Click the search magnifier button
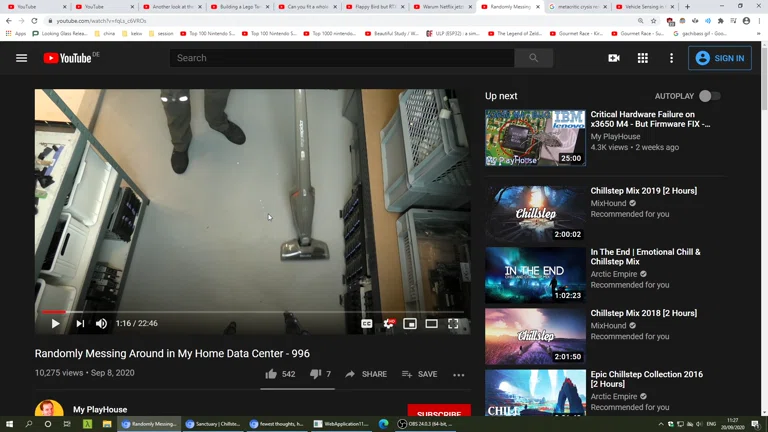Image resolution: width=768 pixels, height=432 pixels. click(x=533, y=58)
